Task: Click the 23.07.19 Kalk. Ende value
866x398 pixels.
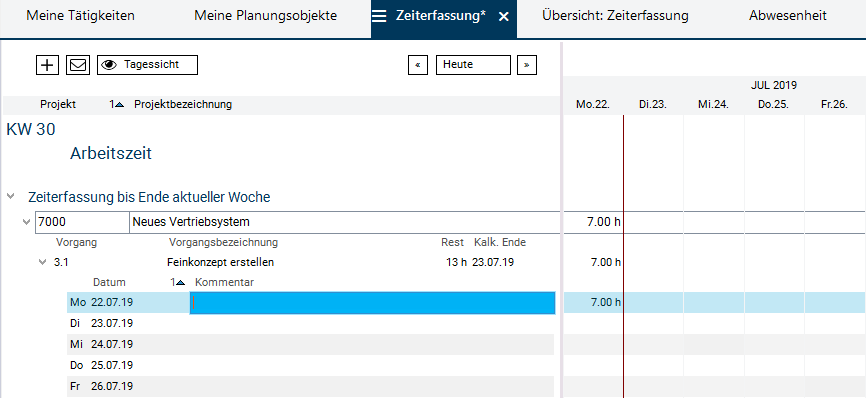Action: click(x=493, y=262)
